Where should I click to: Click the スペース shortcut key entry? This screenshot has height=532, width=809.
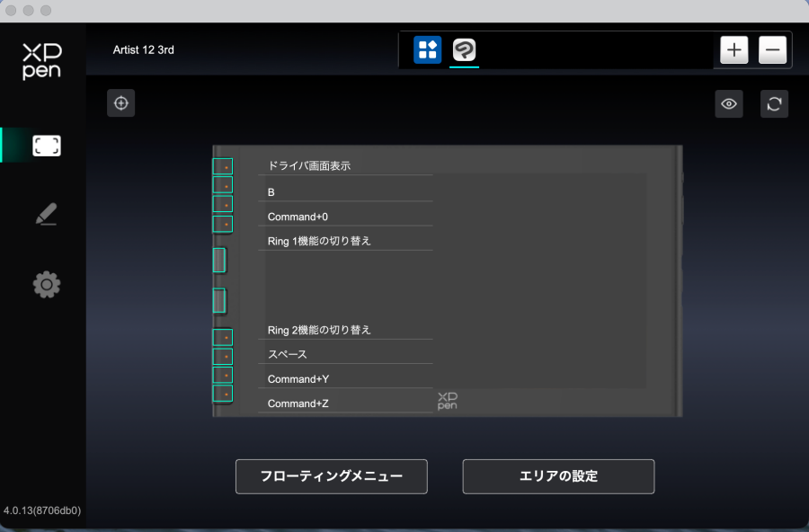coord(345,354)
